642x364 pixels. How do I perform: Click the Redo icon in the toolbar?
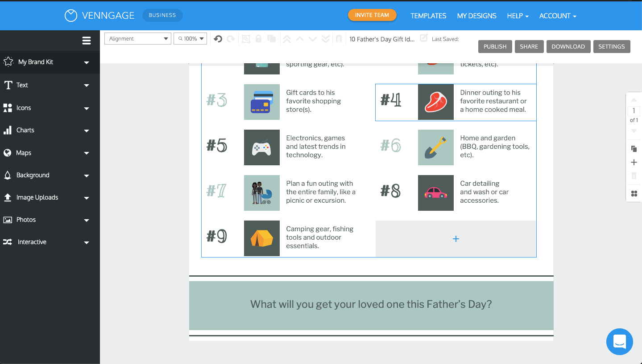tap(231, 39)
